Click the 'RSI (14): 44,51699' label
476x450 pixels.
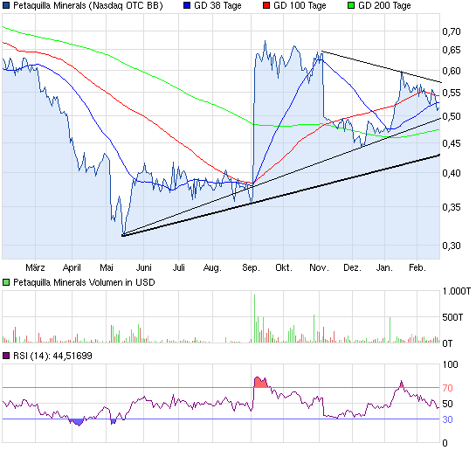pyautogui.click(x=52, y=356)
